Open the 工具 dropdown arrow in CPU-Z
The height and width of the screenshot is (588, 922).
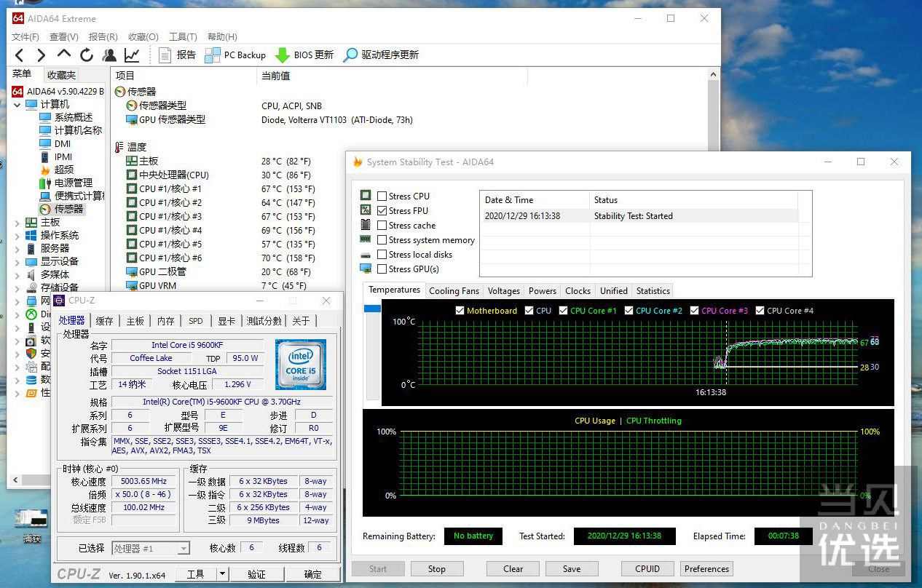point(222,574)
